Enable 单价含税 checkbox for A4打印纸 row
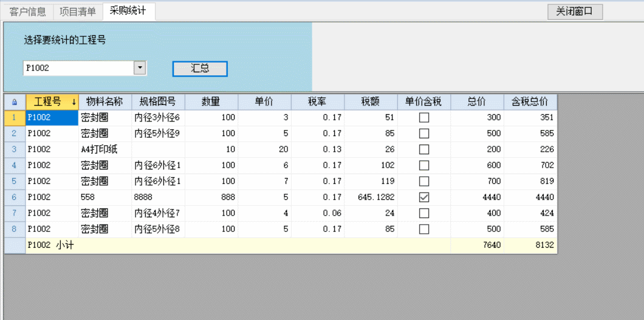 tap(424, 149)
